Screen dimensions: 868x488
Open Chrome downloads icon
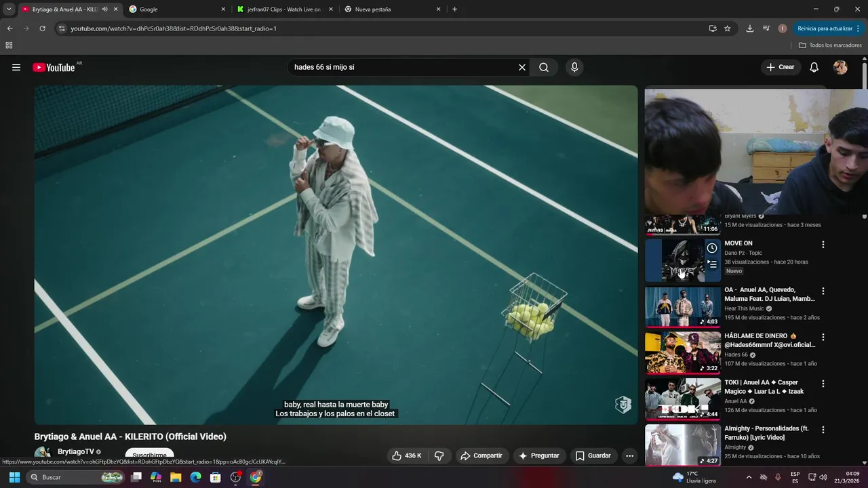[x=749, y=28]
